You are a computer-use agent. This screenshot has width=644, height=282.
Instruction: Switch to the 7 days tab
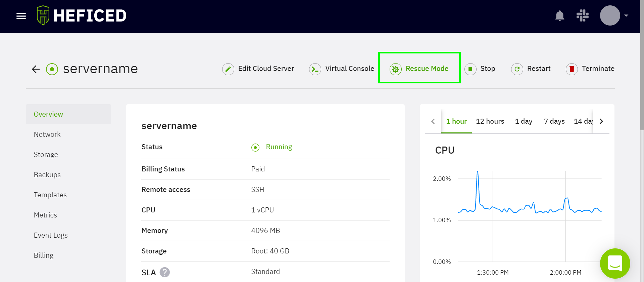(554, 121)
